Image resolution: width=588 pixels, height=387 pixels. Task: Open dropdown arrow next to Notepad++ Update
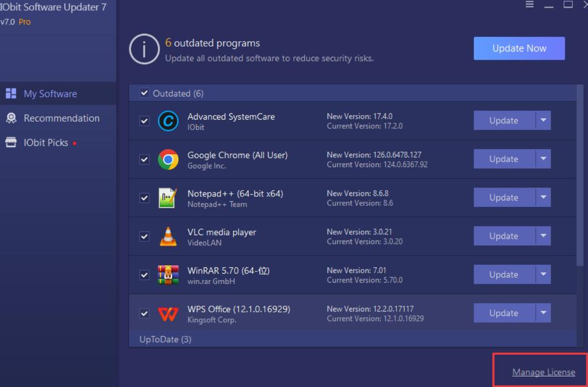pyautogui.click(x=543, y=197)
